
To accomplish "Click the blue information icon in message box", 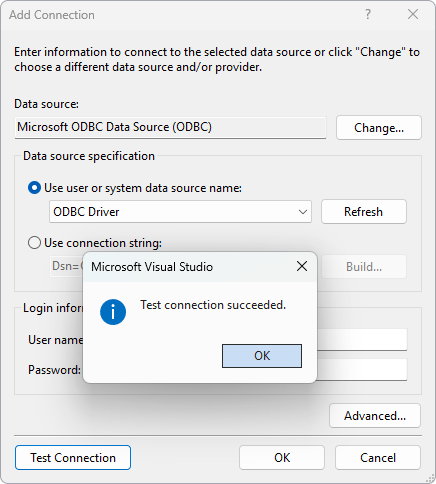I will 113,312.
